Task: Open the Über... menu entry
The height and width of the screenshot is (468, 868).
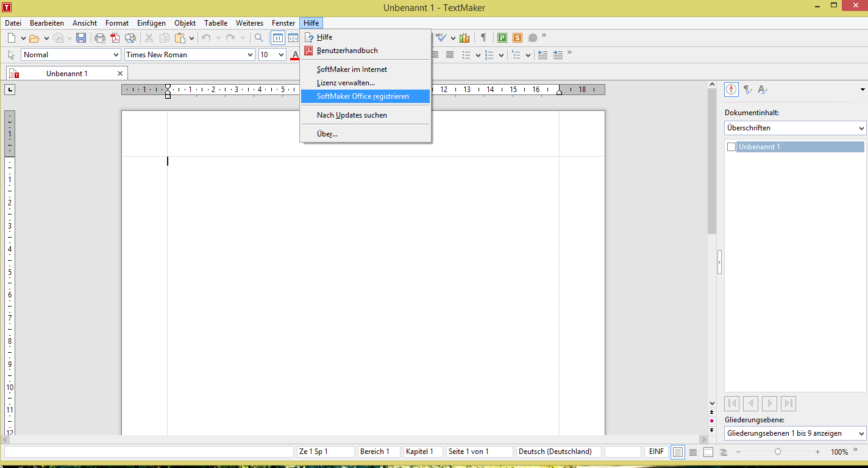Action: tap(365, 134)
